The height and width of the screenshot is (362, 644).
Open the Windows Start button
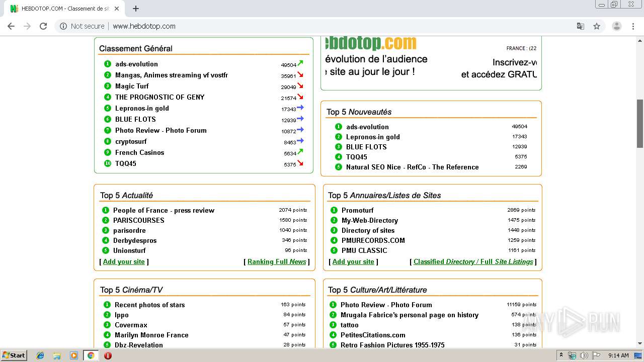click(x=14, y=355)
